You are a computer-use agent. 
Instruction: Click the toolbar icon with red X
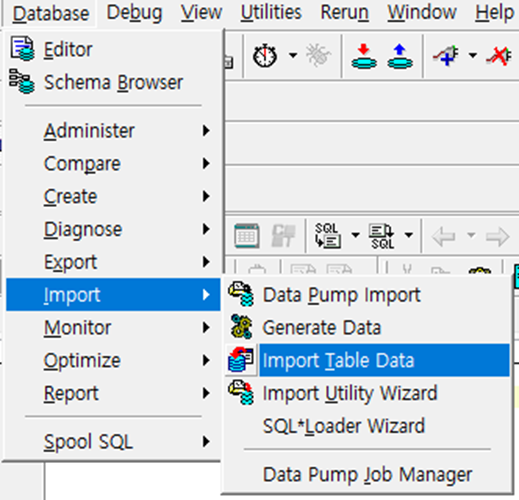(499, 55)
